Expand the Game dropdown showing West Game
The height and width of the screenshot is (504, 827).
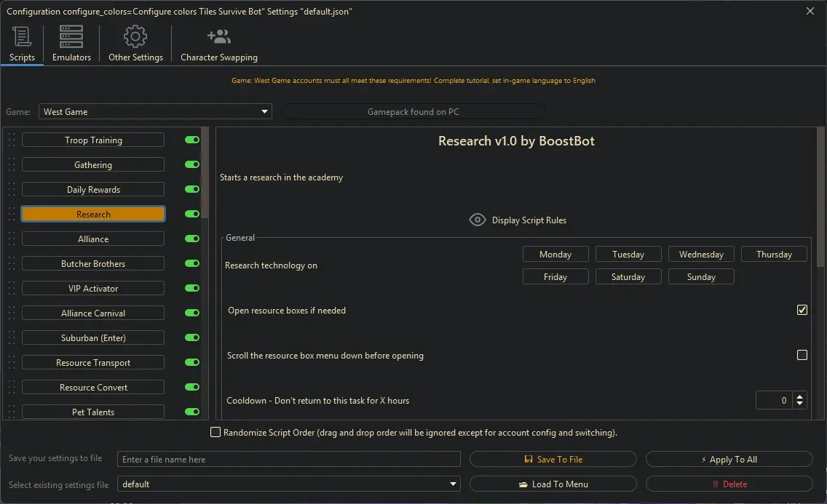tap(264, 112)
